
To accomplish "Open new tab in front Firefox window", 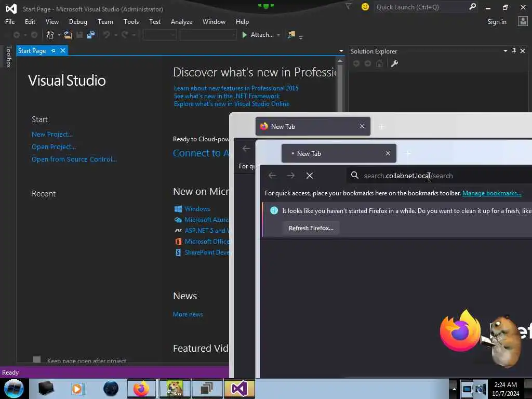I will pyautogui.click(x=408, y=153).
